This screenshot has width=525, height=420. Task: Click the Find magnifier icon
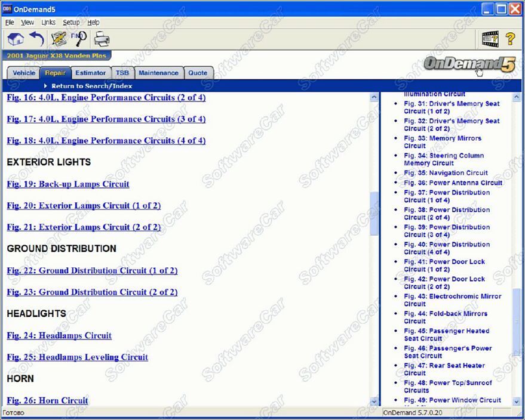click(79, 39)
